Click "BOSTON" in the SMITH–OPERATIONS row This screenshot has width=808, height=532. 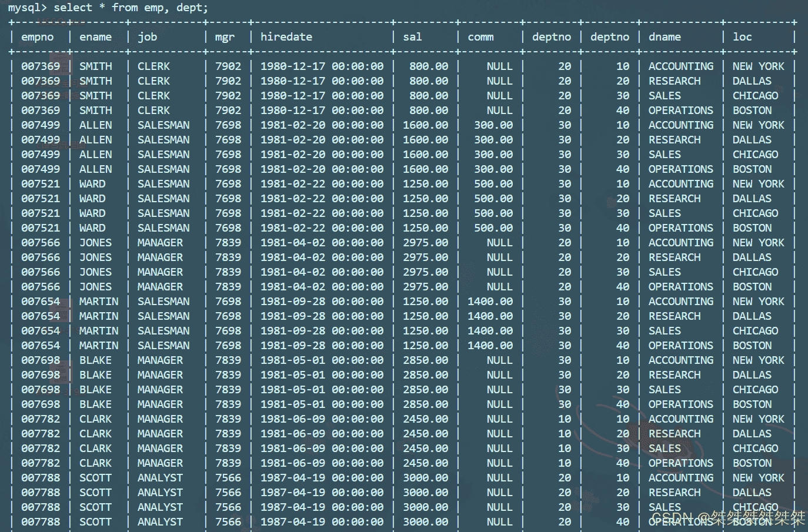click(752, 111)
